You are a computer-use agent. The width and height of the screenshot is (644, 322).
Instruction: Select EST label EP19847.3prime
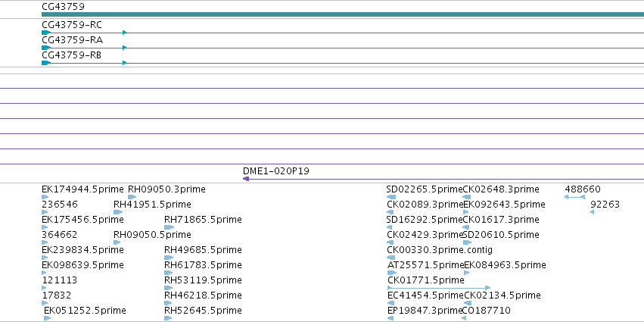point(425,310)
